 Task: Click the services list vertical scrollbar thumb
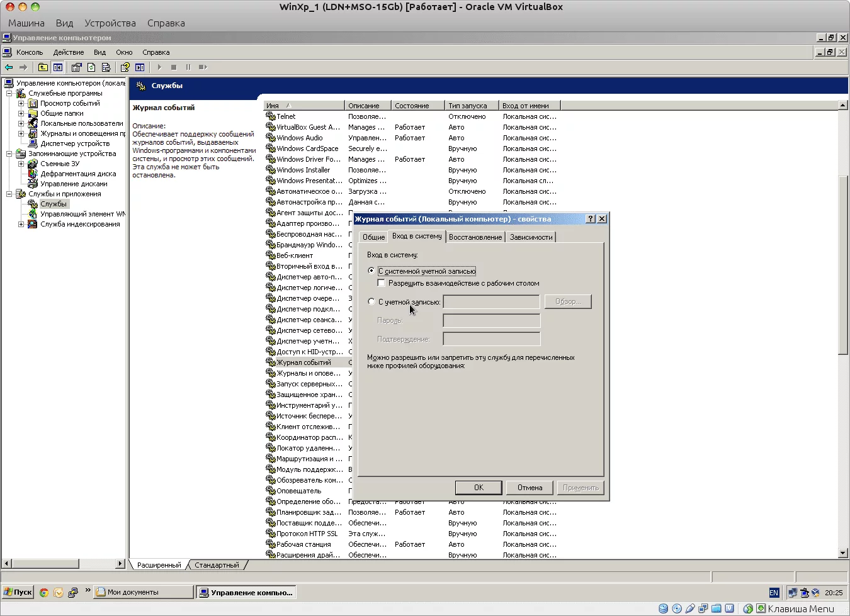pos(843,264)
